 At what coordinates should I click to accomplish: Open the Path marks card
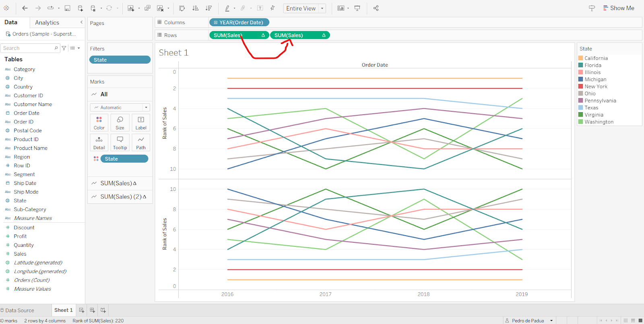pyautogui.click(x=141, y=143)
